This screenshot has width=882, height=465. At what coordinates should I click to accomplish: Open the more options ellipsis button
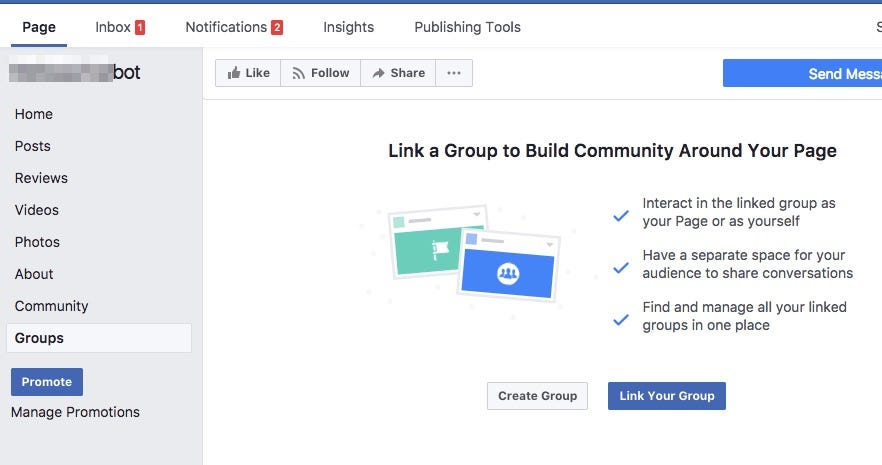[x=454, y=73]
